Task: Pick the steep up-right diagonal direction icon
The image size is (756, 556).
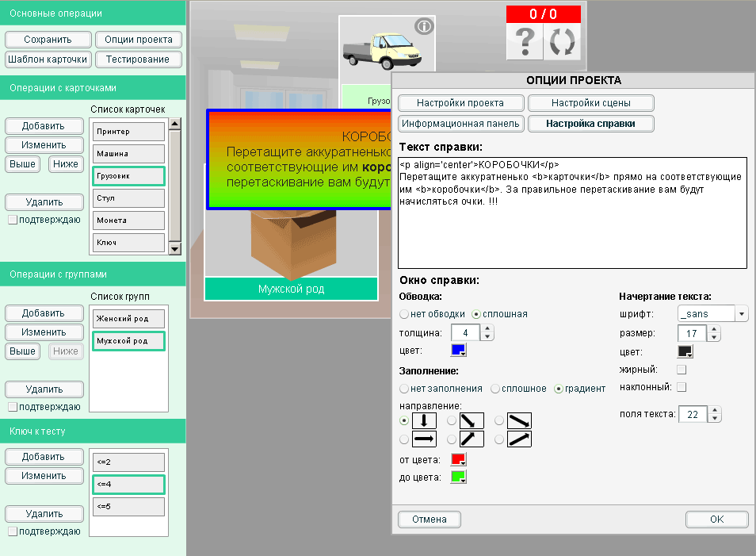Action: [472, 439]
